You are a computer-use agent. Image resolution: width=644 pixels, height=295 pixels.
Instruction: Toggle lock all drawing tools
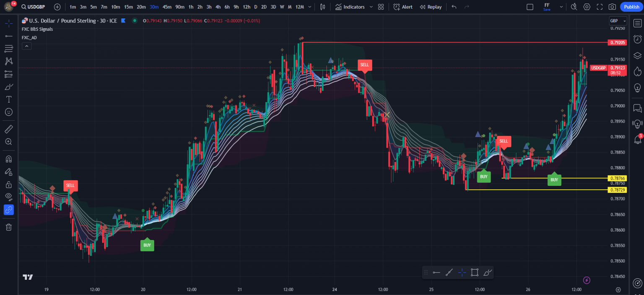(x=8, y=184)
